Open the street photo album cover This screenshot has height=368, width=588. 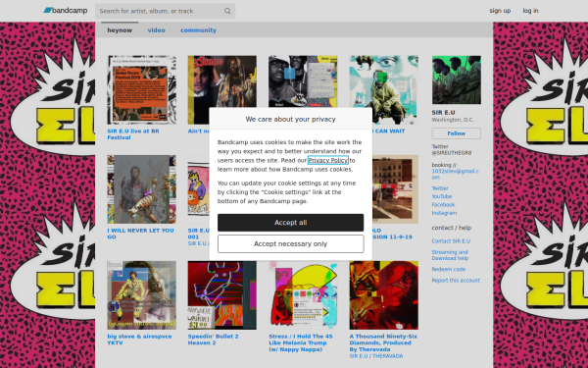point(395,189)
